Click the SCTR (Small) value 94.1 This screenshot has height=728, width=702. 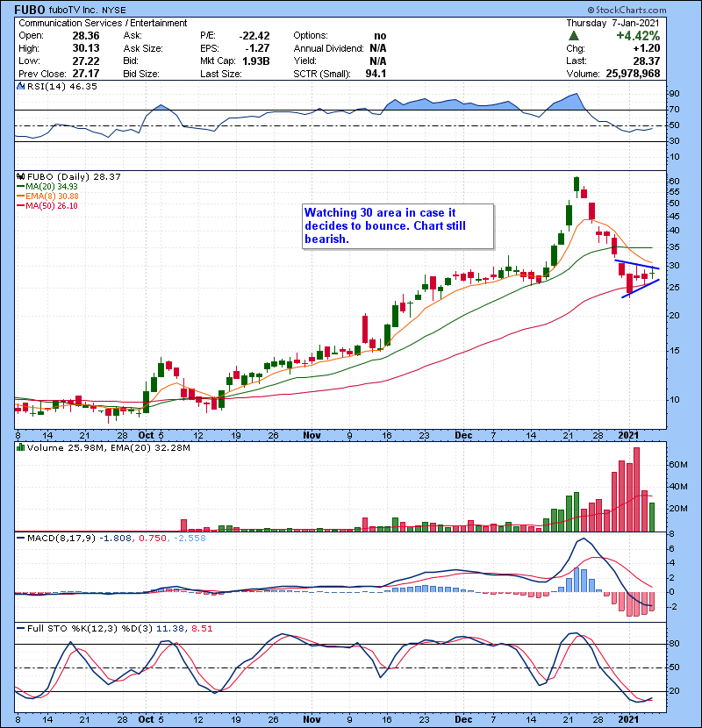[x=376, y=74]
